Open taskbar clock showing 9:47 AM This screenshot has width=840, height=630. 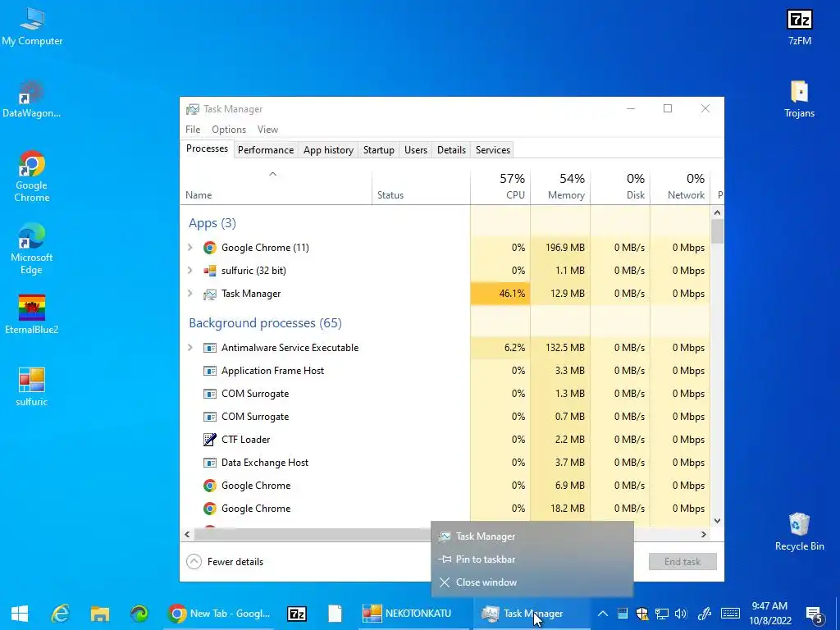click(769, 614)
